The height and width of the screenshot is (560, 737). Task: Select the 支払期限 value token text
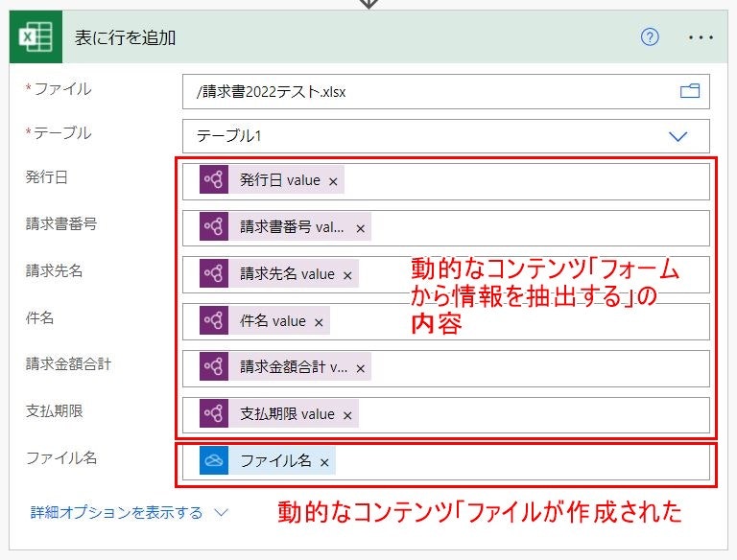tap(287, 414)
